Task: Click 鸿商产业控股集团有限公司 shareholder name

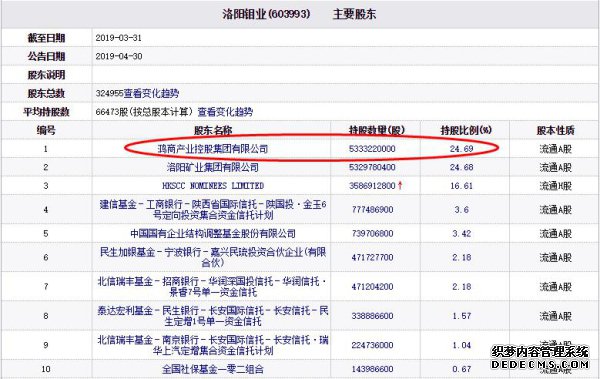Action: 213,149
